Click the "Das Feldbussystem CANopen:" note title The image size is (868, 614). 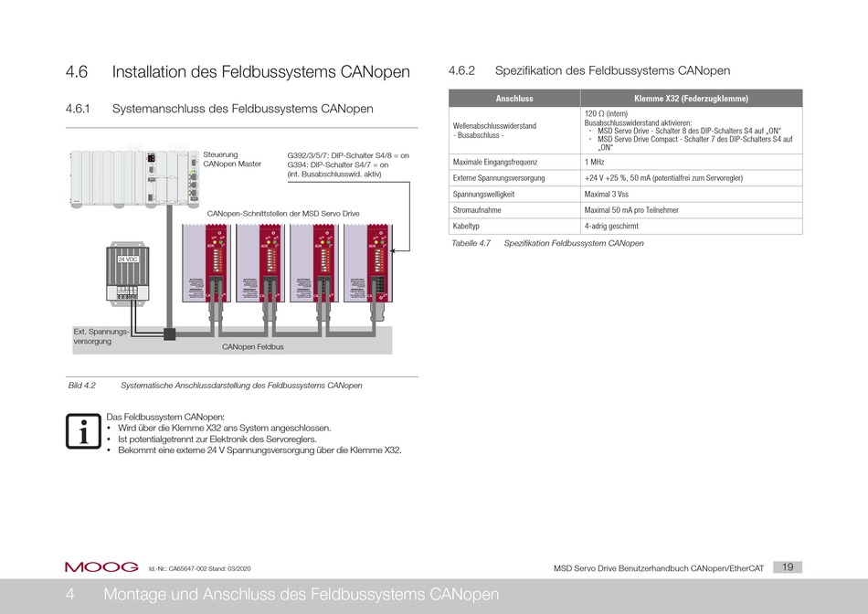click(x=165, y=417)
